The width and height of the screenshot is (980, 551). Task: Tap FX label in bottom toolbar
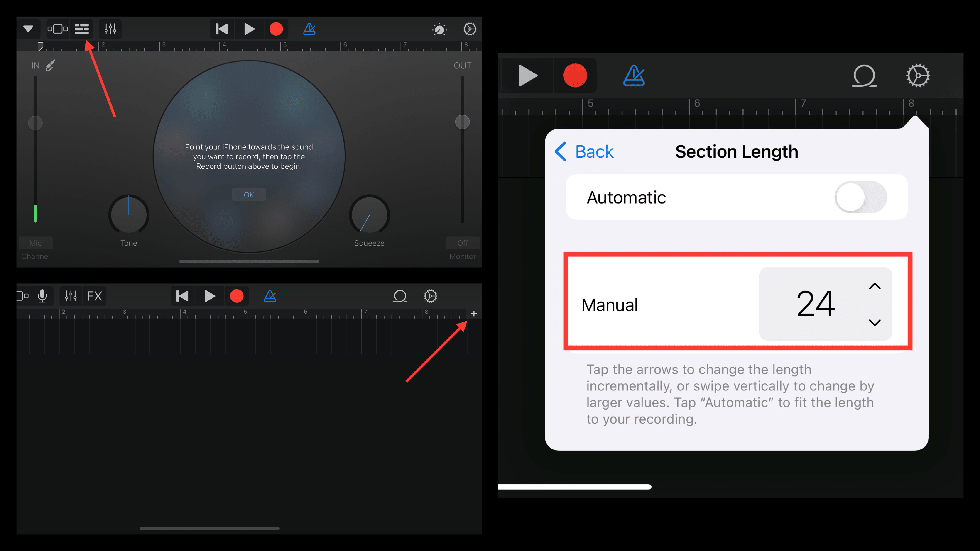tap(94, 296)
